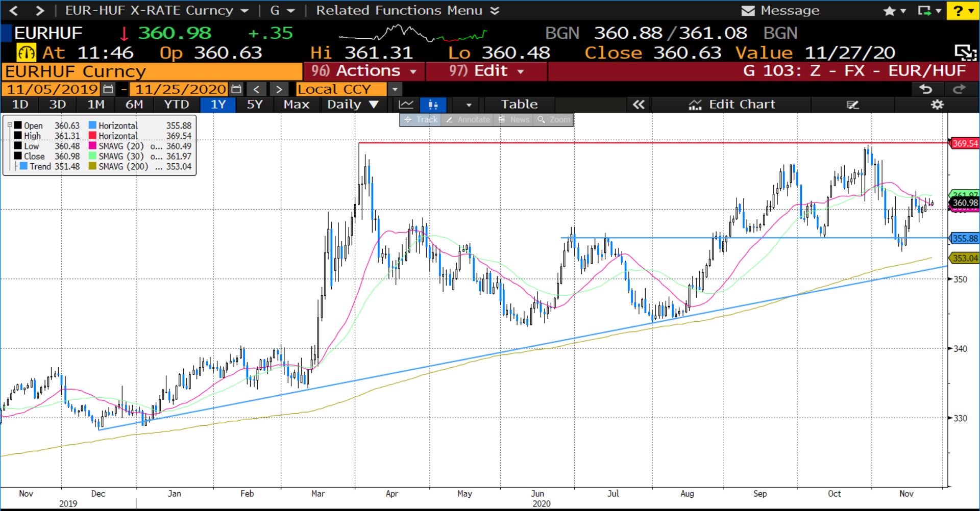Toggle the Annotate mode
980x511 pixels.
coord(468,119)
